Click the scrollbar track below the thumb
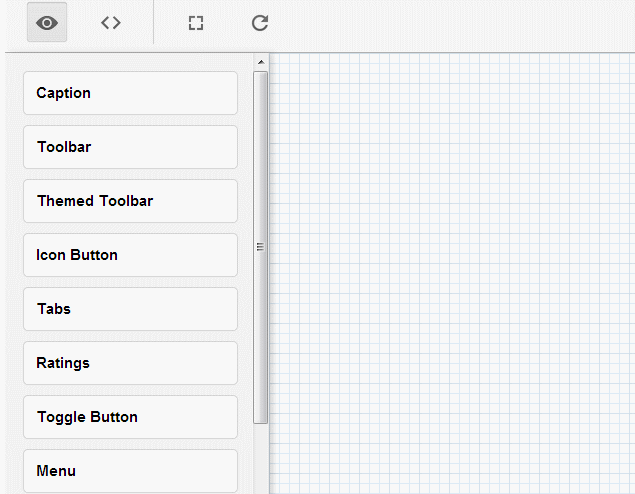 pyautogui.click(x=261, y=458)
